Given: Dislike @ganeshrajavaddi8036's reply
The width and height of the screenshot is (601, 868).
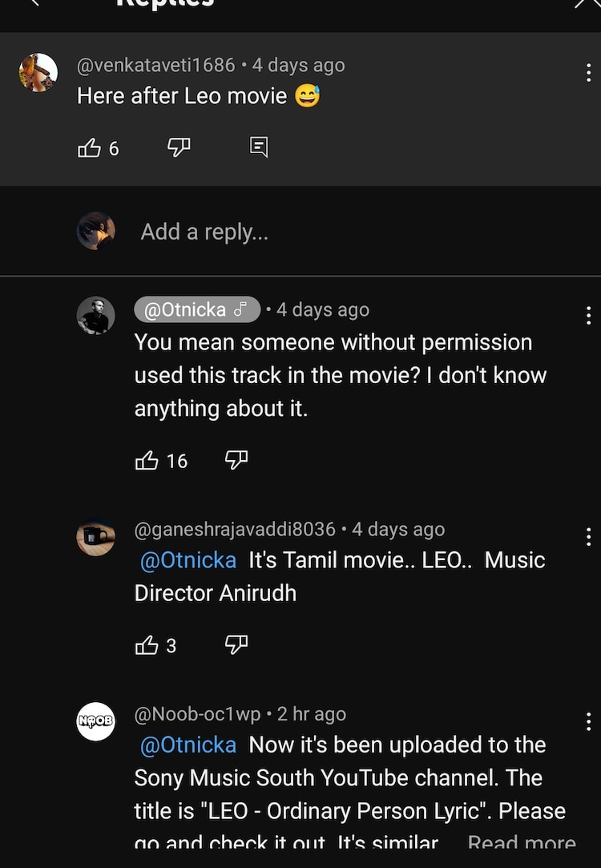Looking at the screenshot, I should (236, 645).
